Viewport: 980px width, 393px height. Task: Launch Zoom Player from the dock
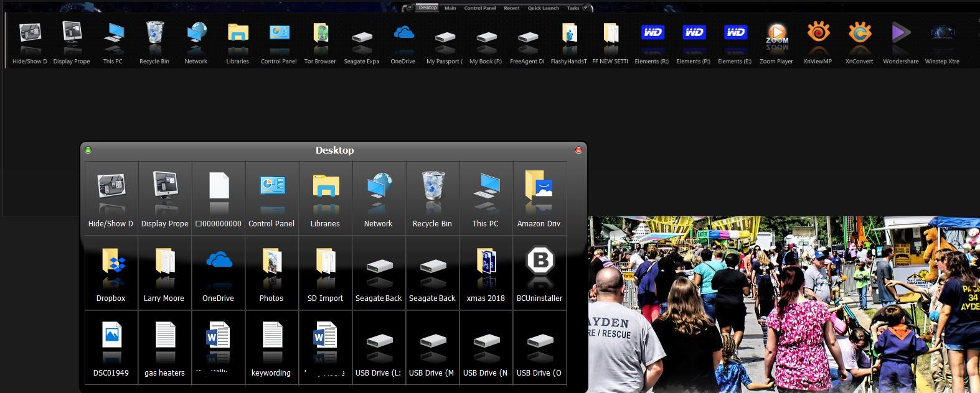coord(776,35)
